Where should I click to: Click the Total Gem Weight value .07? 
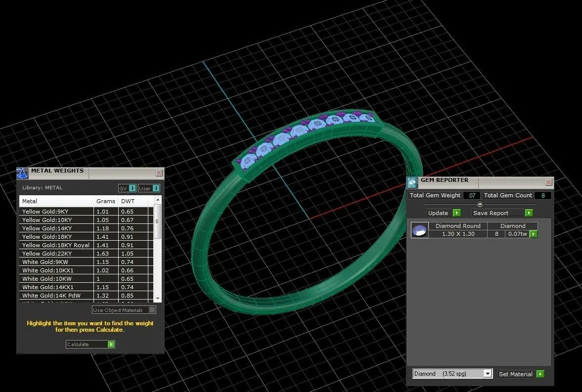(471, 196)
